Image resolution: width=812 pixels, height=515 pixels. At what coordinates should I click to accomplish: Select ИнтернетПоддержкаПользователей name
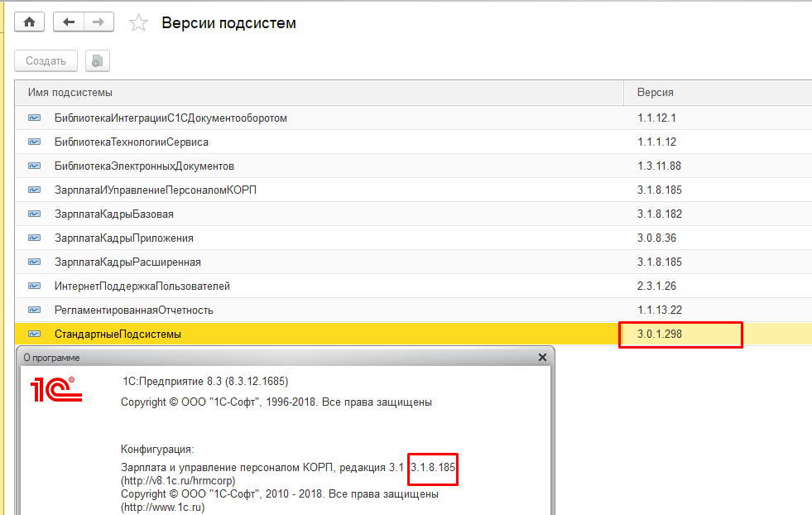point(142,286)
